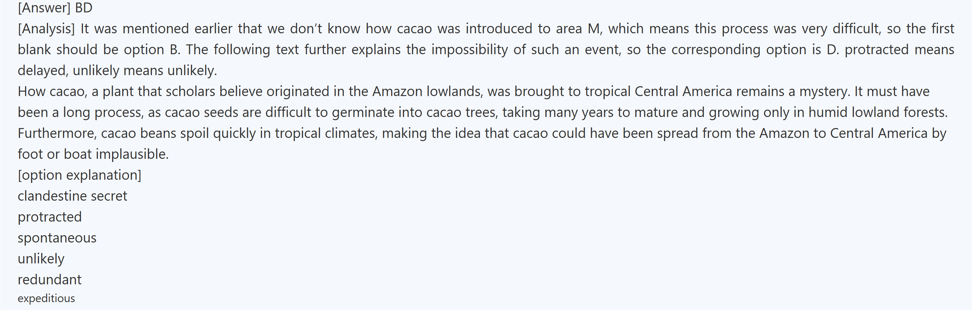Select "redundant" in the option list

point(49,280)
